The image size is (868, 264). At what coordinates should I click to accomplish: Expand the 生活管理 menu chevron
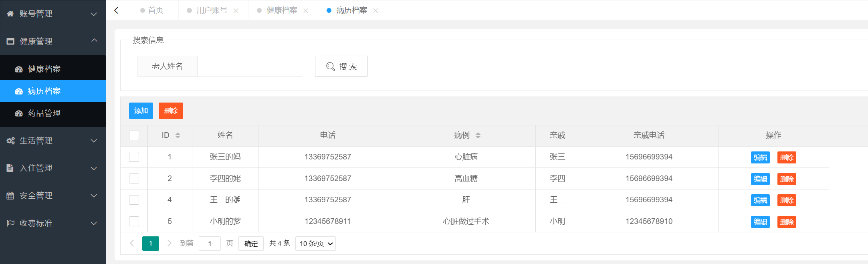point(94,141)
